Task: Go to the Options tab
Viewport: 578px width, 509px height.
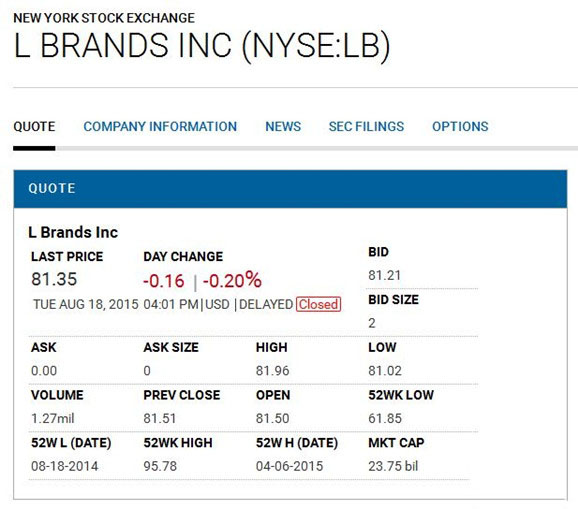Action: pos(460,126)
